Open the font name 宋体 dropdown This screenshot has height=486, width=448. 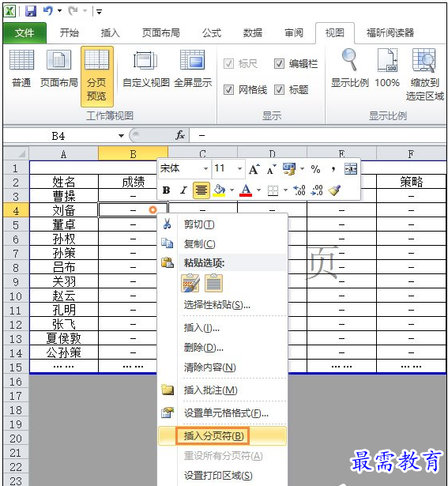(x=205, y=169)
